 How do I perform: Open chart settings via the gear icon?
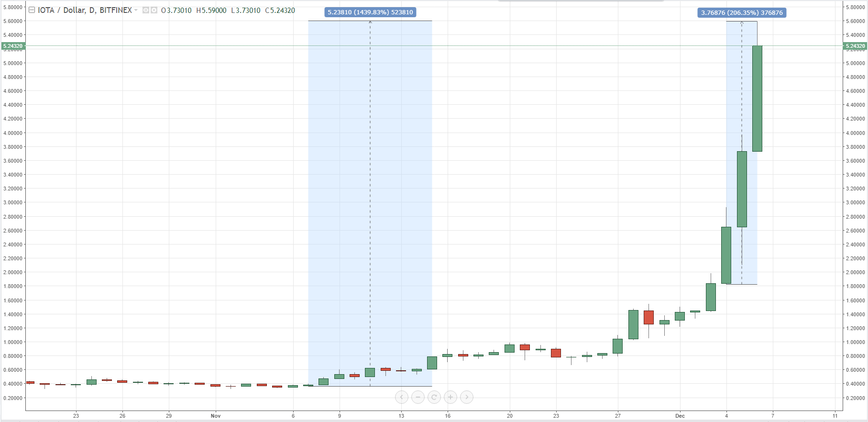tap(154, 10)
